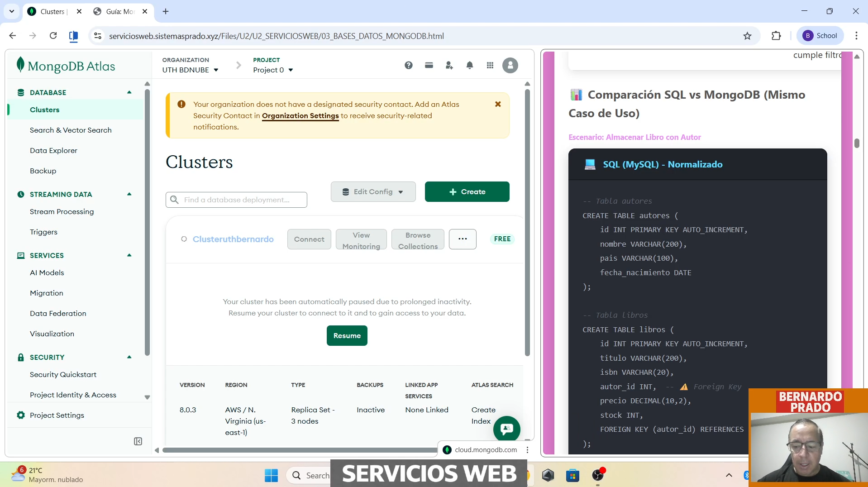Open Atlas notifications bell

point(470,65)
